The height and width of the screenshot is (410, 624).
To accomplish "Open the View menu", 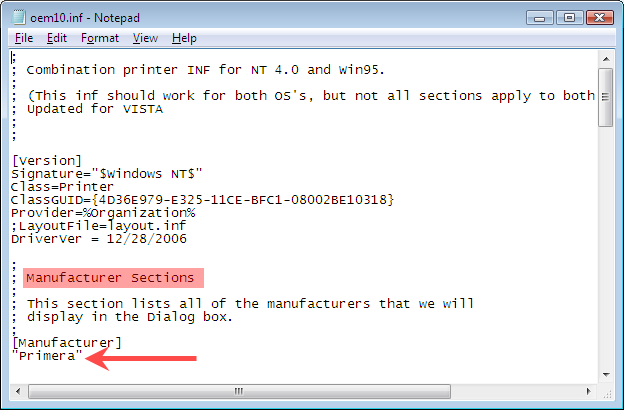I will 145,38.
